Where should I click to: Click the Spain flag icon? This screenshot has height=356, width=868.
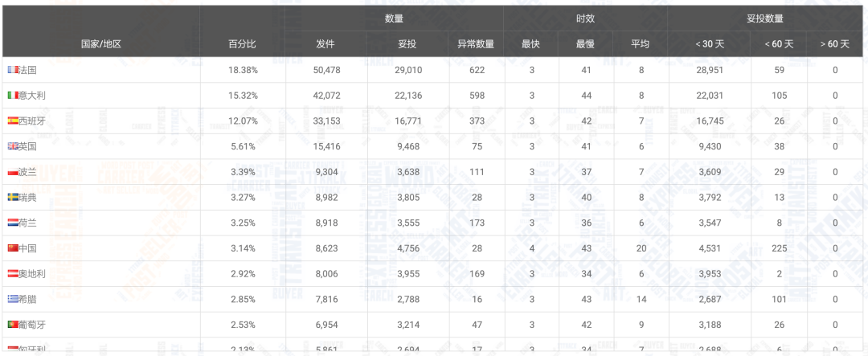(x=13, y=121)
